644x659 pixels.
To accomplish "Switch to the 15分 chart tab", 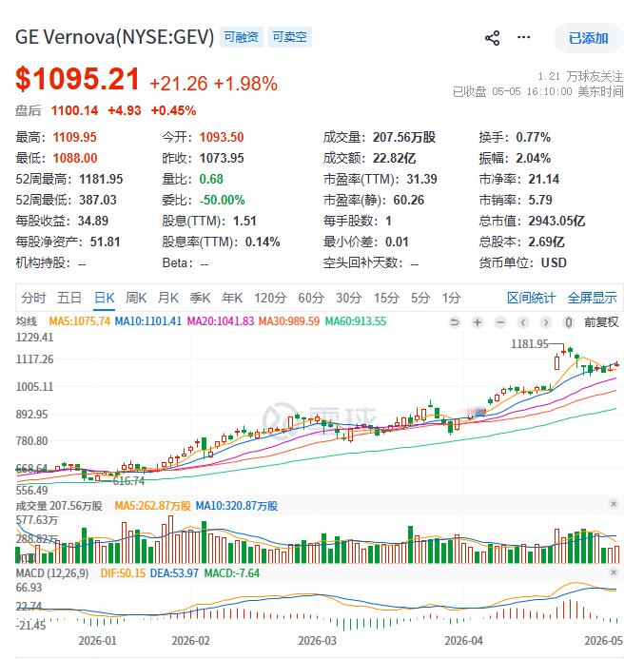I will pos(387,298).
